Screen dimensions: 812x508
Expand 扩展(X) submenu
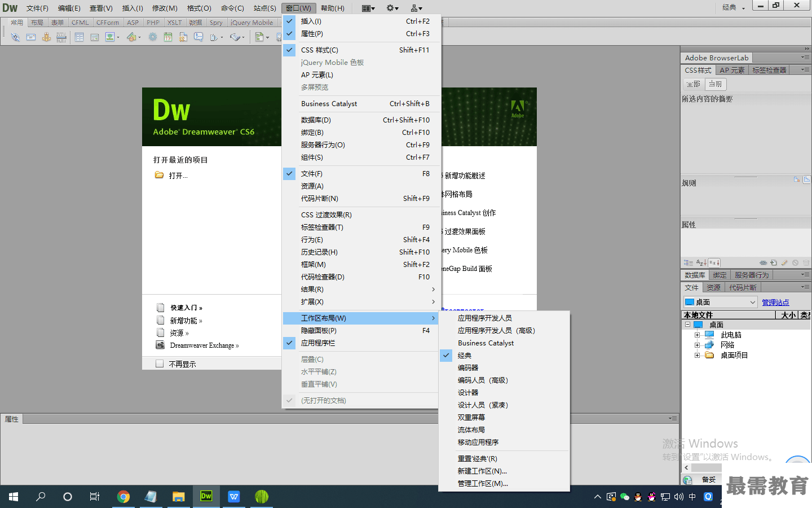point(361,302)
